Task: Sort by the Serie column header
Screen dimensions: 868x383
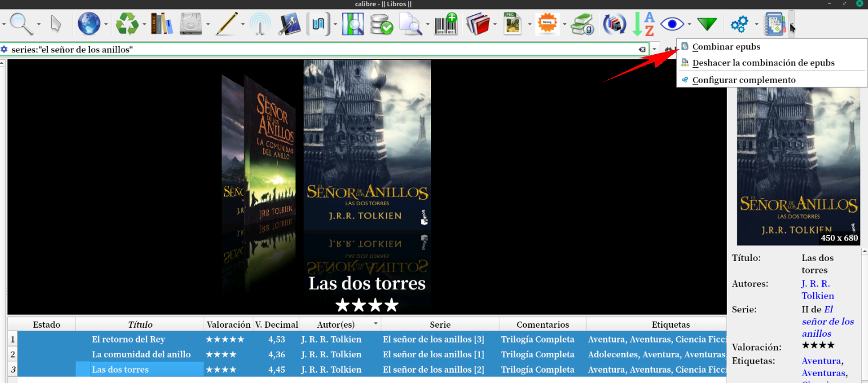Action: coord(440,324)
